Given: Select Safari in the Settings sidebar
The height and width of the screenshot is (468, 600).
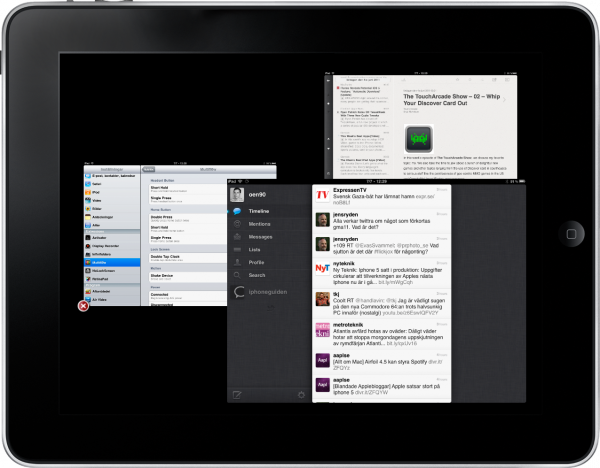Looking at the screenshot, I should (x=112, y=184).
